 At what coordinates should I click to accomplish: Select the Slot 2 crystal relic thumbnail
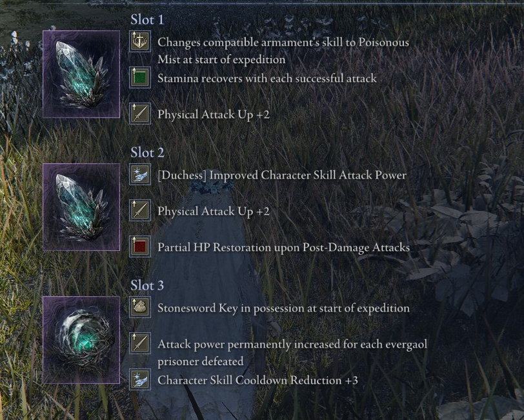(x=81, y=207)
